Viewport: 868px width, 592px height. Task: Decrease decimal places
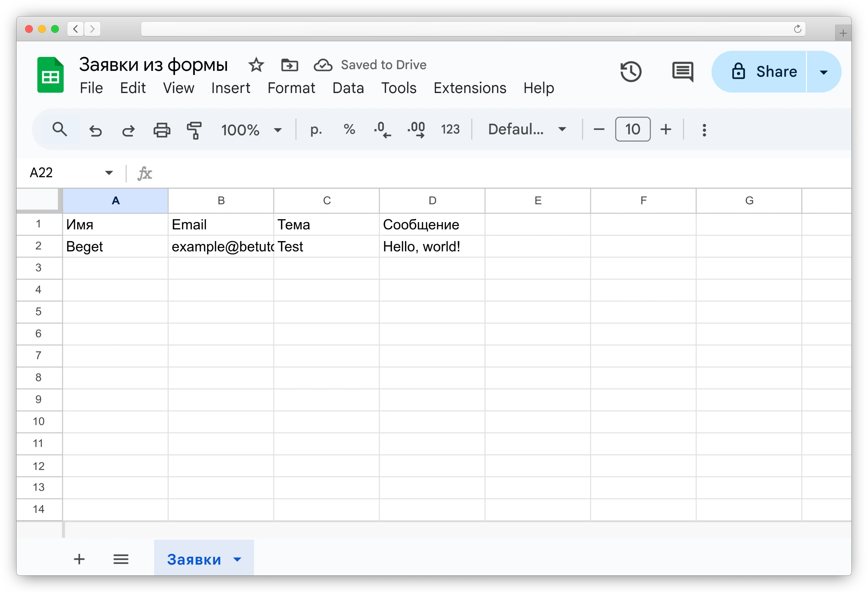pyautogui.click(x=382, y=129)
